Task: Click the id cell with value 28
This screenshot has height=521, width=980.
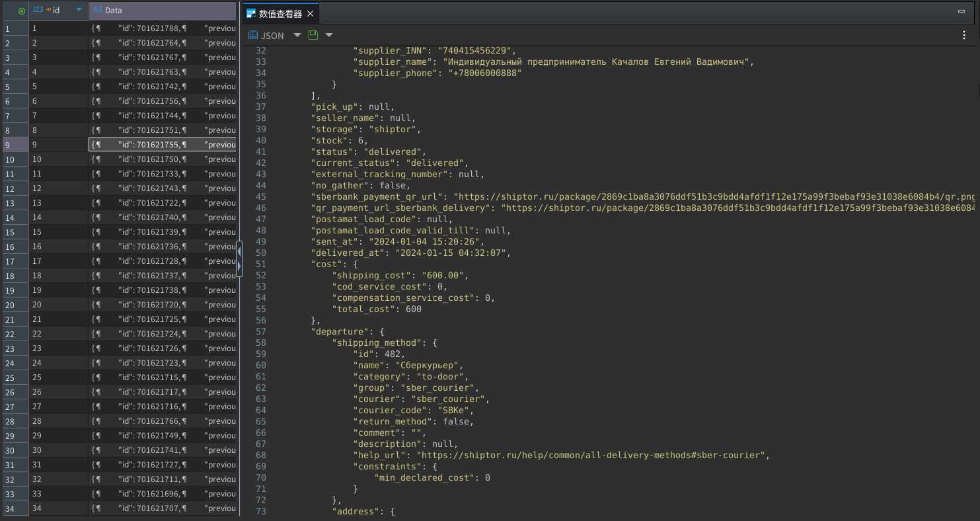Action: point(58,421)
